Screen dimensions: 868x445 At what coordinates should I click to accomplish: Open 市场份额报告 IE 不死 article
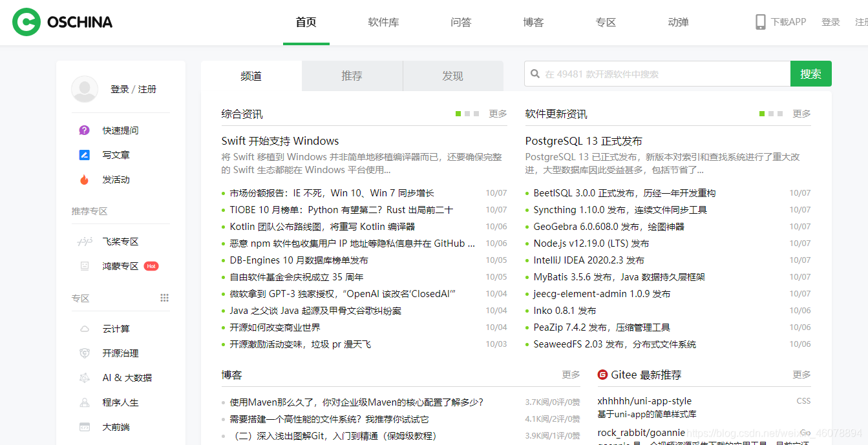pos(332,193)
